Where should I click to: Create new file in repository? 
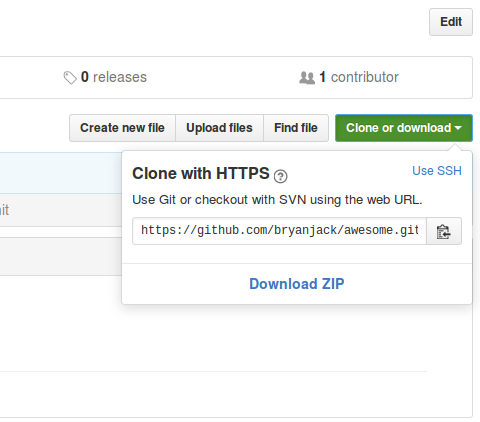click(x=122, y=128)
